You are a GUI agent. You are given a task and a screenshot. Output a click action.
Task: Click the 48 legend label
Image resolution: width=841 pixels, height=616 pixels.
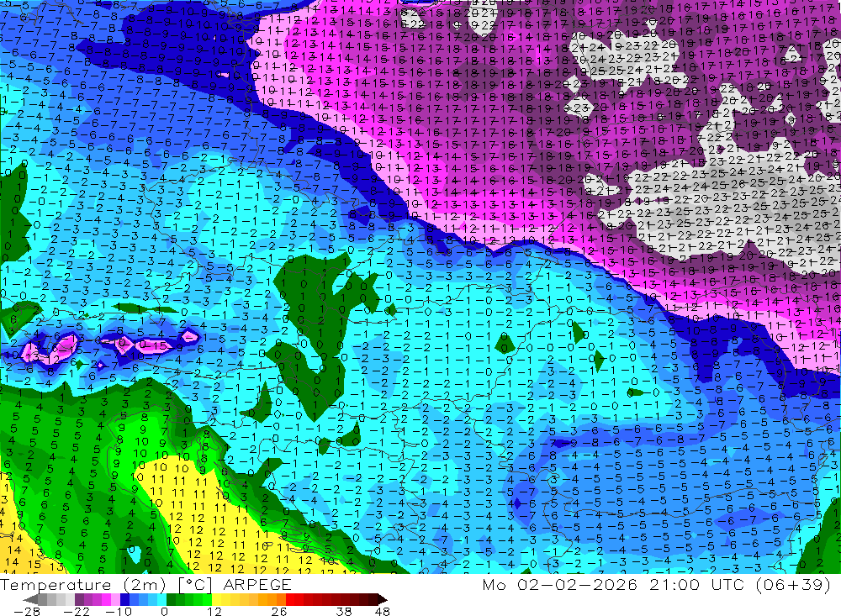pyautogui.click(x=382, y=611)
